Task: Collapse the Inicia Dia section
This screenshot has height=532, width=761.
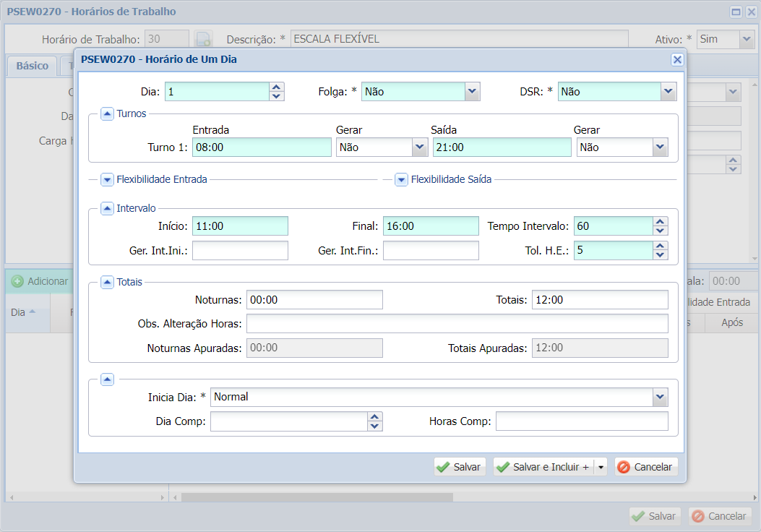Action: click(x=107, y=379)
